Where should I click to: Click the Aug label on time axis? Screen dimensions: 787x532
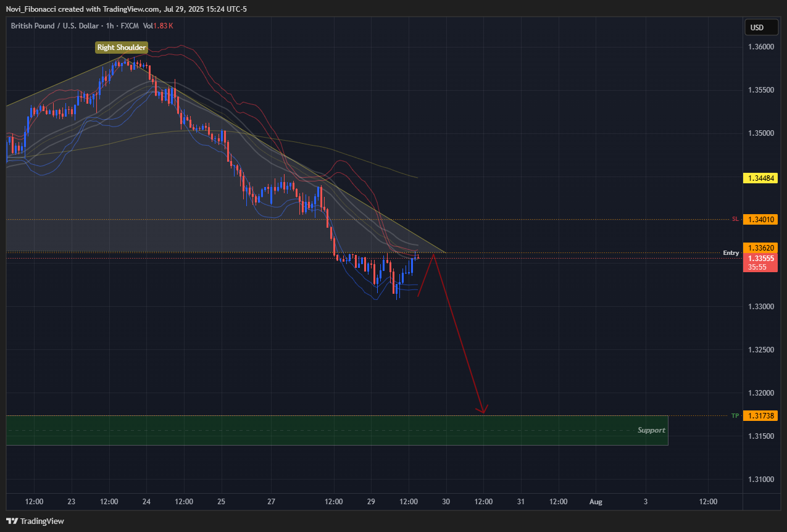pos(596,502)
